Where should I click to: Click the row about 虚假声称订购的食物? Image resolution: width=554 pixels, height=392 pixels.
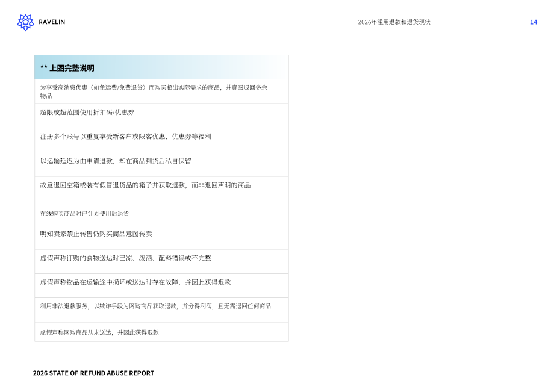[161, 262]
